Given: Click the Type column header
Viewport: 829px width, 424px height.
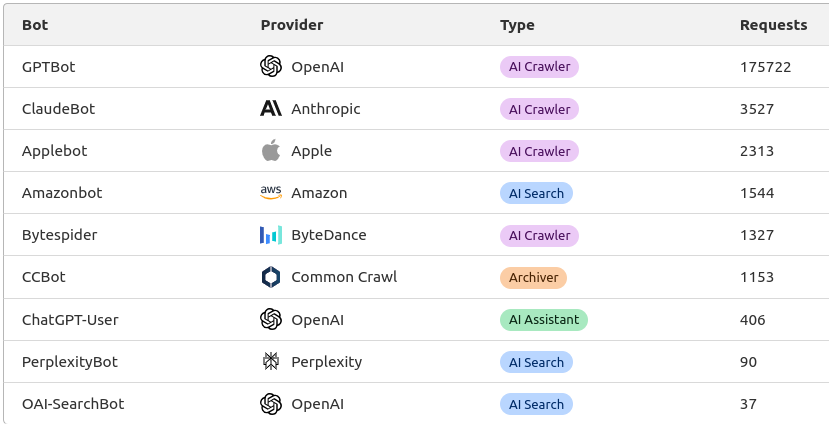Looking at the screenshot, I should click(517, 25).
